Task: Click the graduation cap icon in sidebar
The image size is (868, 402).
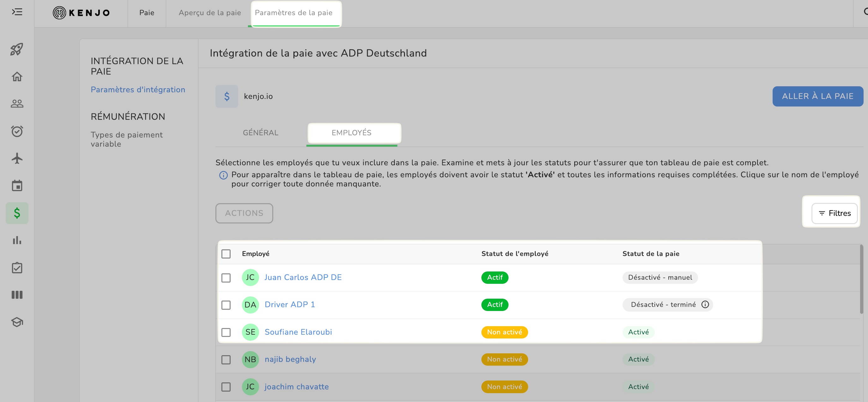Action: (17, 322)
